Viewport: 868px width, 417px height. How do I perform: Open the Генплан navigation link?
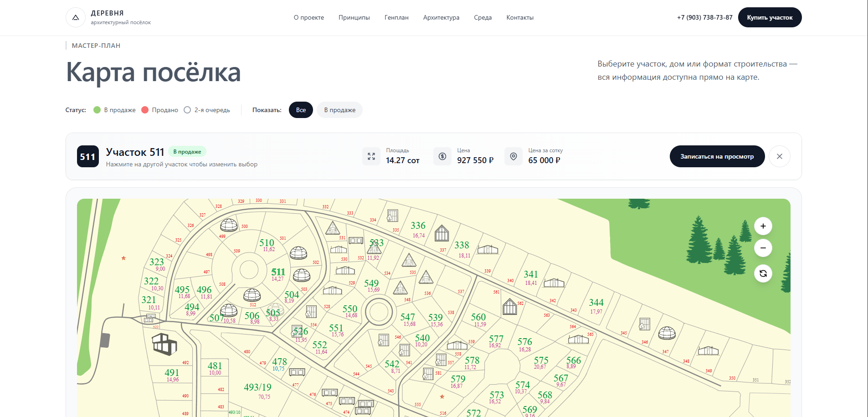[396, 17]
